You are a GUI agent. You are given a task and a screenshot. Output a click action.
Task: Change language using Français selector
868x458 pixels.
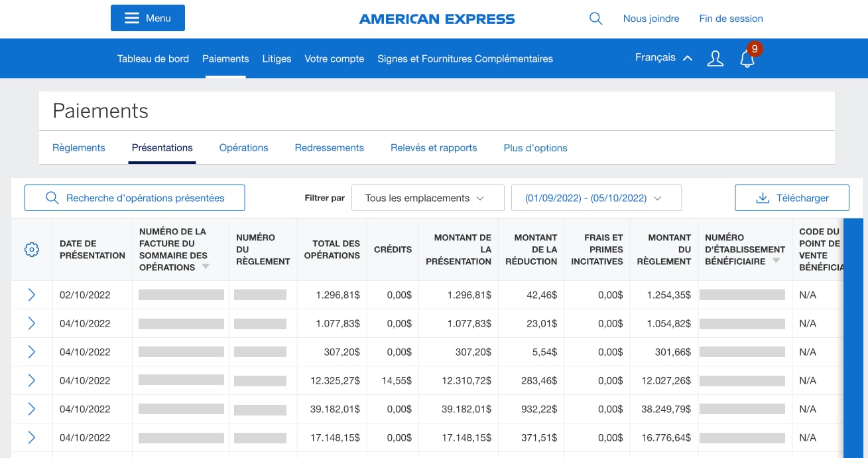[x=663, y=58]
